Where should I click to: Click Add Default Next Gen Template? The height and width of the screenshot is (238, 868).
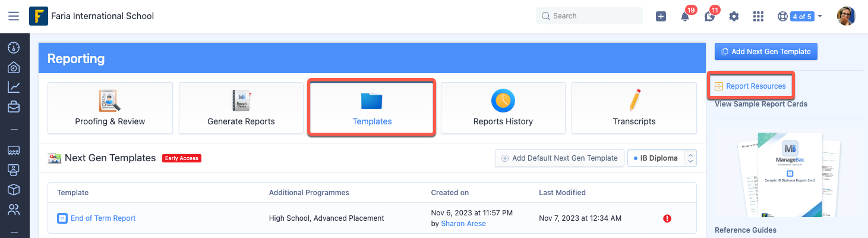click(560, 158)
